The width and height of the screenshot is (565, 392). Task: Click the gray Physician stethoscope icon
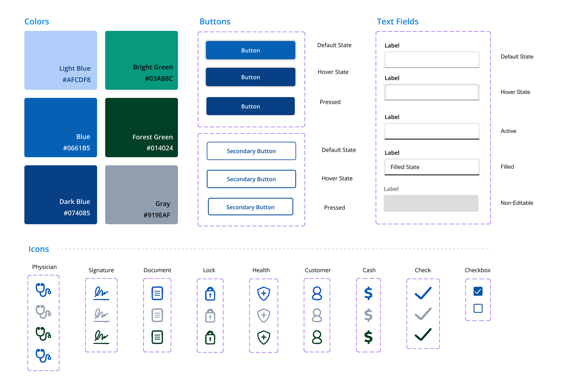click(43, 312)
